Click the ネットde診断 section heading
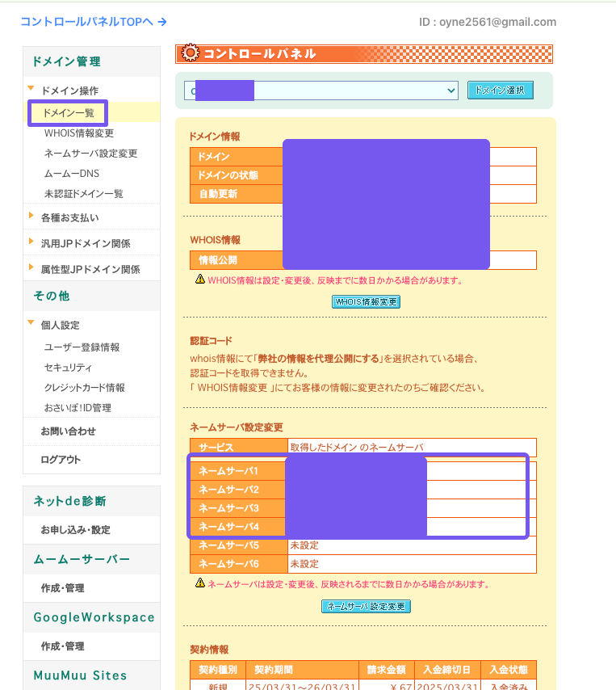The image size is (616, 690). 69,501
